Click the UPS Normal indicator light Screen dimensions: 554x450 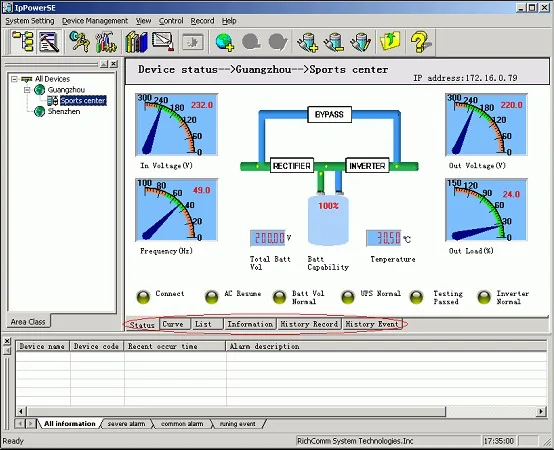click(x=348, y=297)
